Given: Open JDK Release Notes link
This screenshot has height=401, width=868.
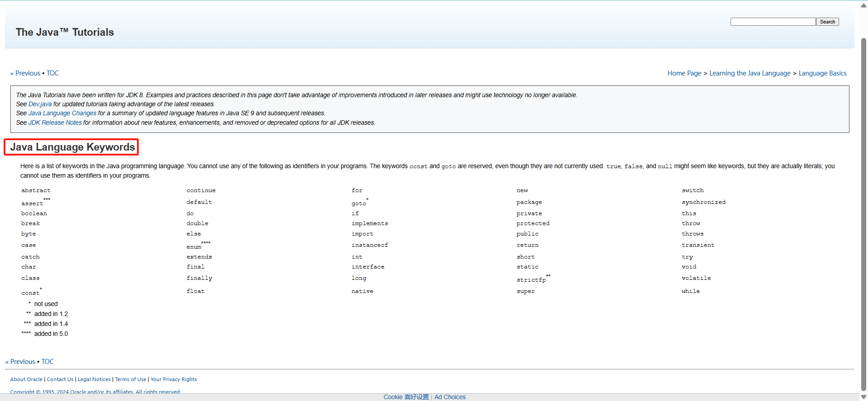Looking at the screenshot, I should [55, 123].
